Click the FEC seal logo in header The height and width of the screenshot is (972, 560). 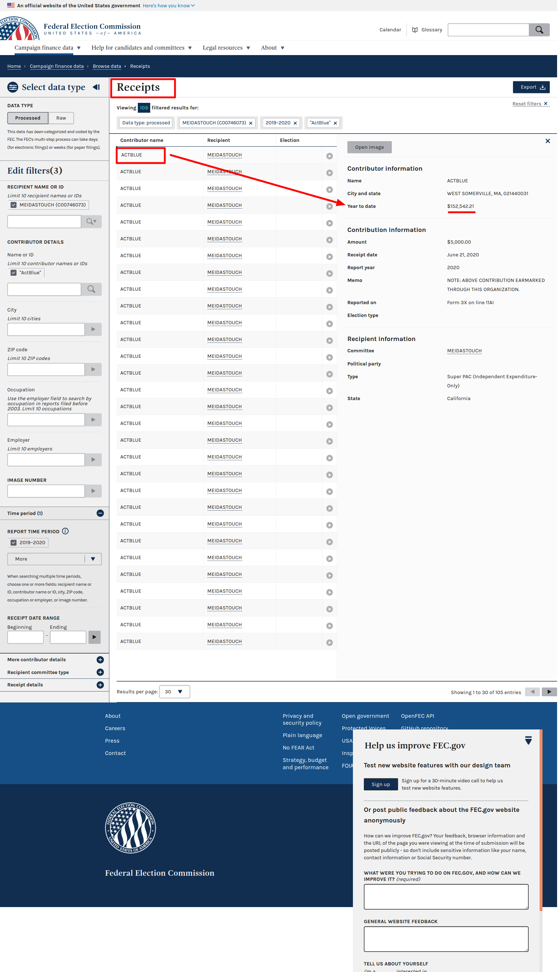coord(19,28)
